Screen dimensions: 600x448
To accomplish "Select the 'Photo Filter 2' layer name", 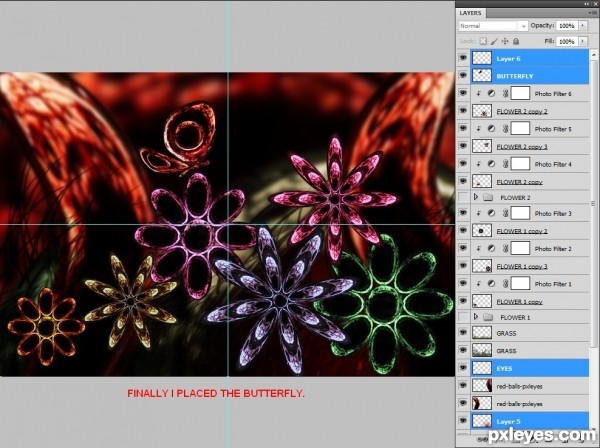I will (x=553, y=249).
